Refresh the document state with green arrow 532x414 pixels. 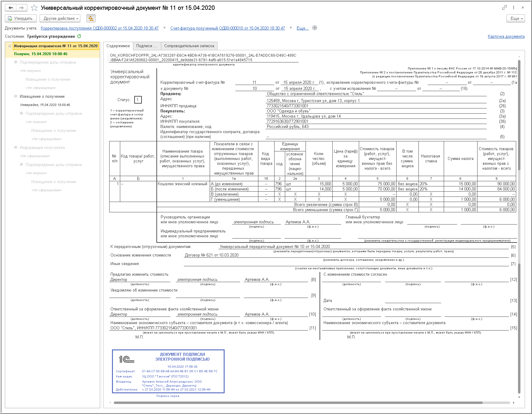79,36
